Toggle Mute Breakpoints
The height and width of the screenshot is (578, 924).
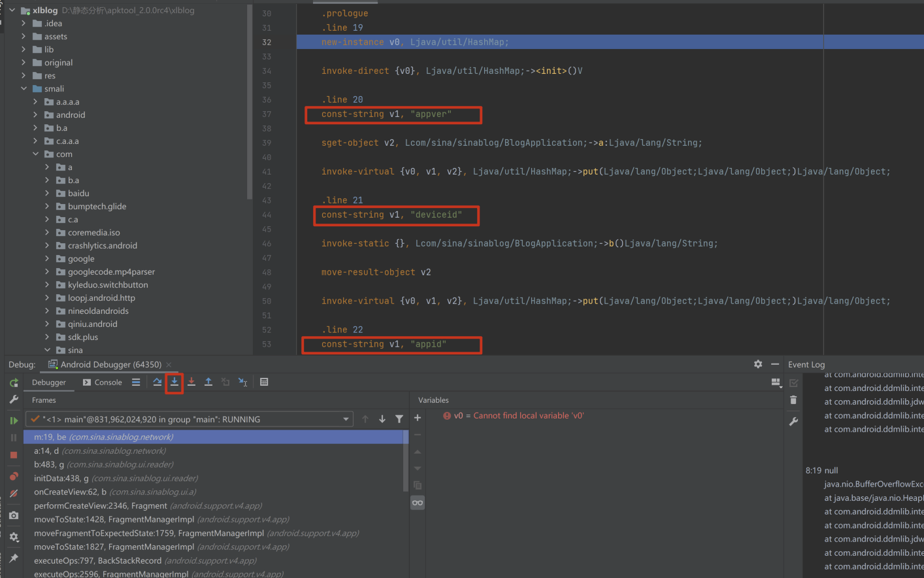pos(14,494)
